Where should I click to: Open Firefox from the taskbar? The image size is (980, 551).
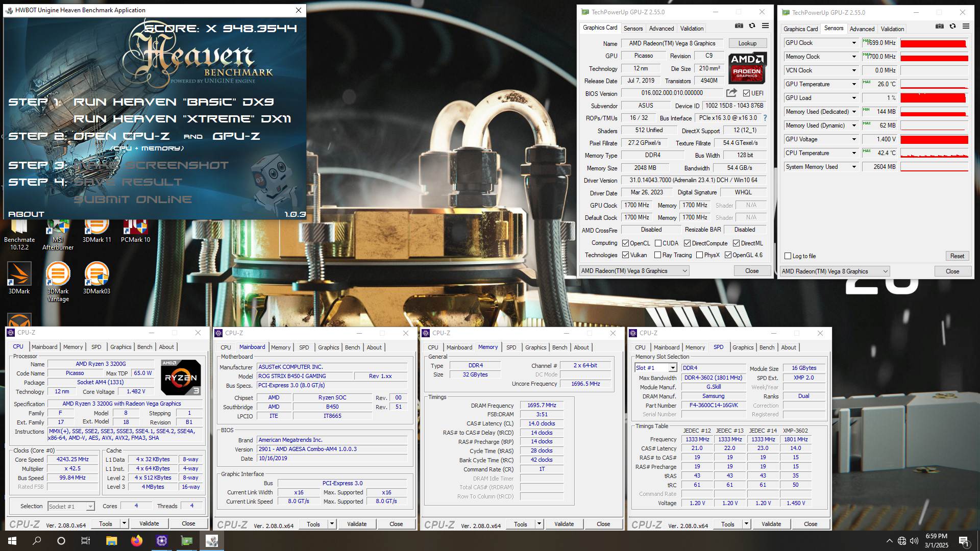[x=136, y=541]
